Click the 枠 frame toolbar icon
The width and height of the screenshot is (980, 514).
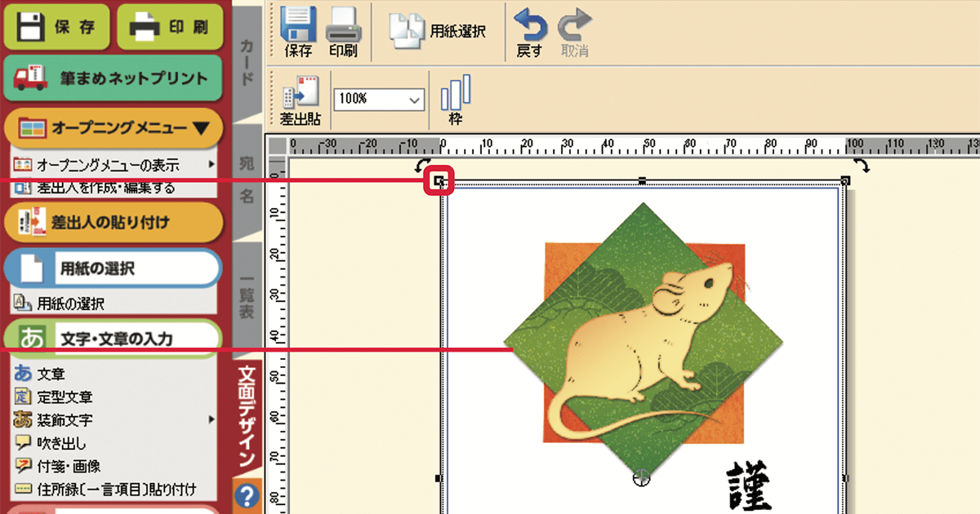[456, 100]
